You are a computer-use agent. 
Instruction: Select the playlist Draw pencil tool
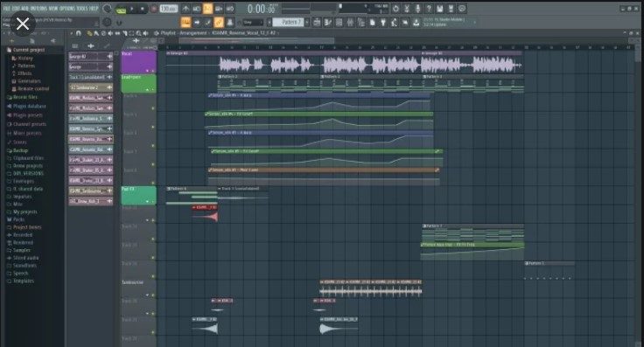[89, 33]
